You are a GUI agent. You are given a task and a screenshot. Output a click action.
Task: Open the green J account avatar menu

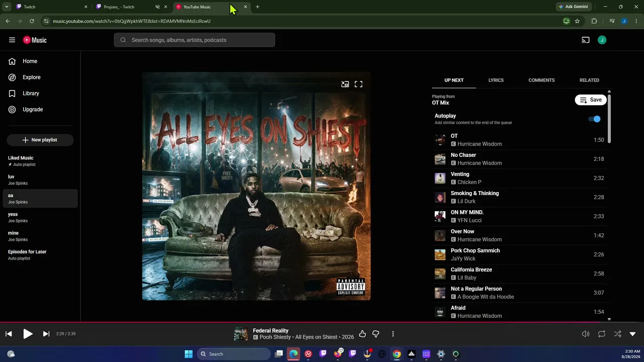coord(602,40)
